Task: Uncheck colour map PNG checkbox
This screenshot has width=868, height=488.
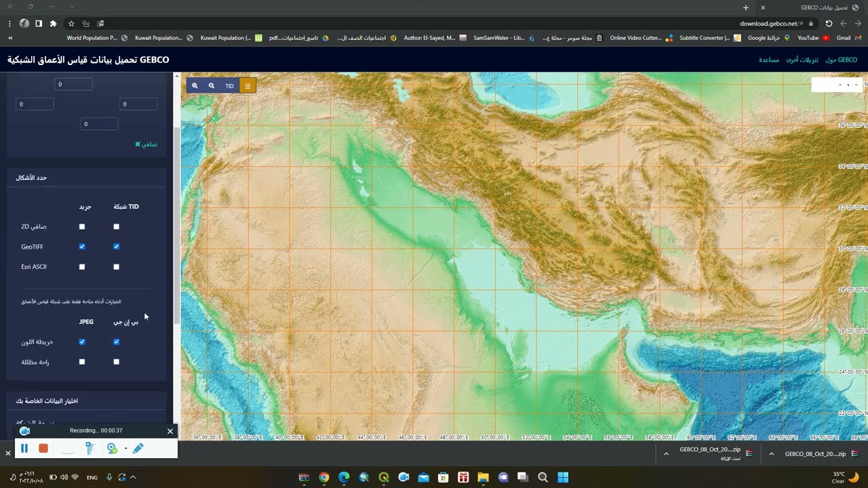Action: [116, 342]
